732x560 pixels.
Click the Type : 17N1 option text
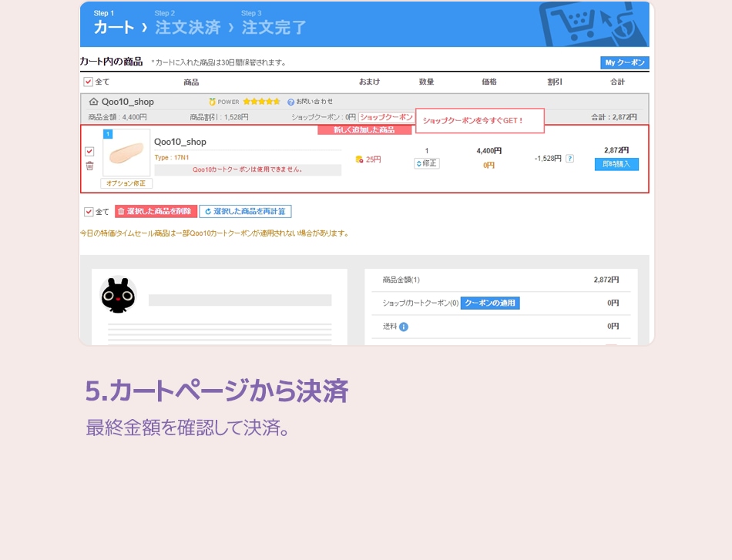tap(172, 158)
